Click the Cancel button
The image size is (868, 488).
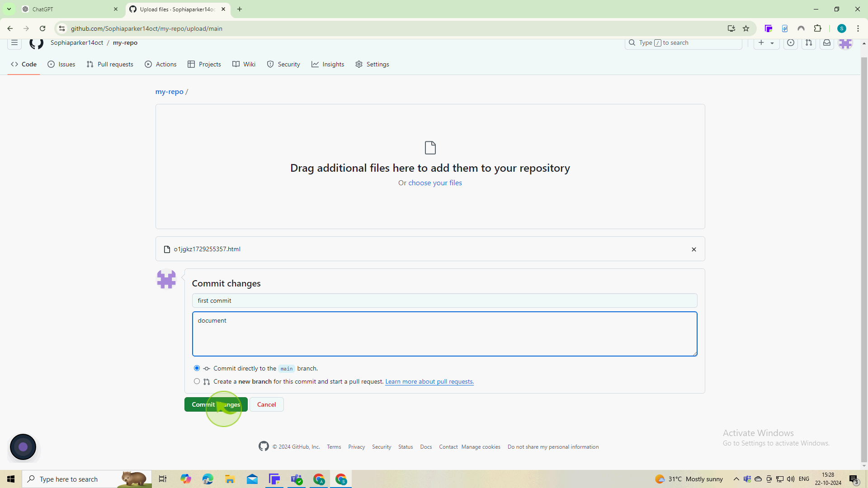[x=266, y=404]
